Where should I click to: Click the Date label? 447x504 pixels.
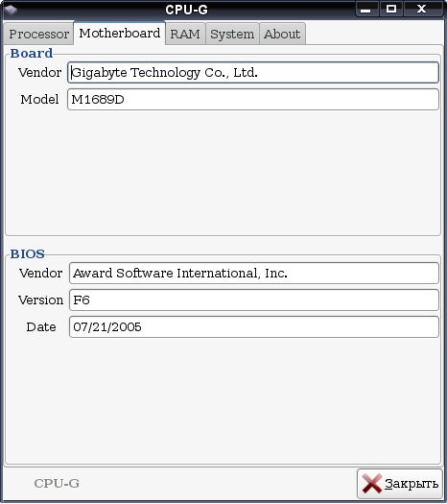(x=41, y=327)
